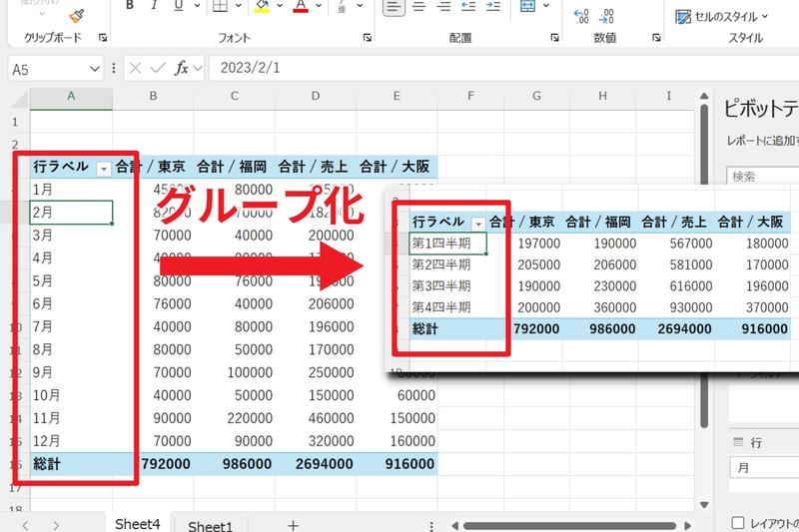Open the 配置 dialog launcher
Screen dimensions: 799x532
[554, 37]
